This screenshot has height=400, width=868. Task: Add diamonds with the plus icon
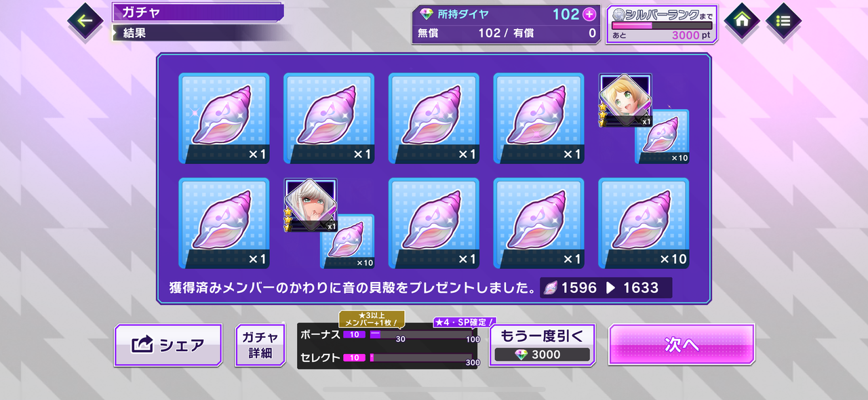click(x=589, y=14)
